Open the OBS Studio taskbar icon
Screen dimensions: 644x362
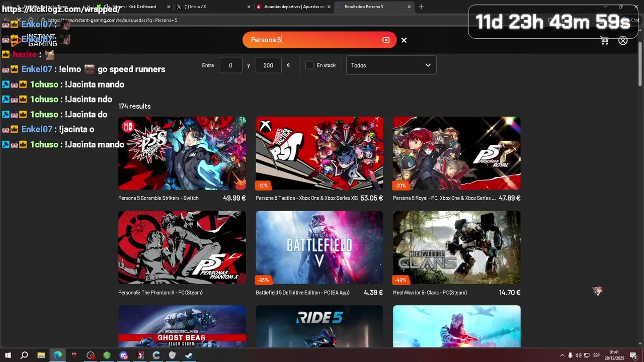(x=91, y=355)
